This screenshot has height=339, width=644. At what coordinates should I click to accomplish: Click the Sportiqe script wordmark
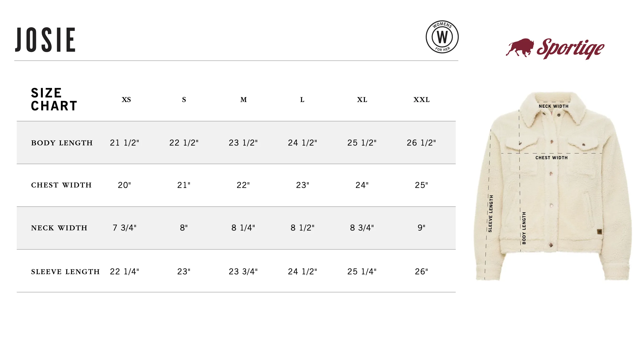[571, 49]
